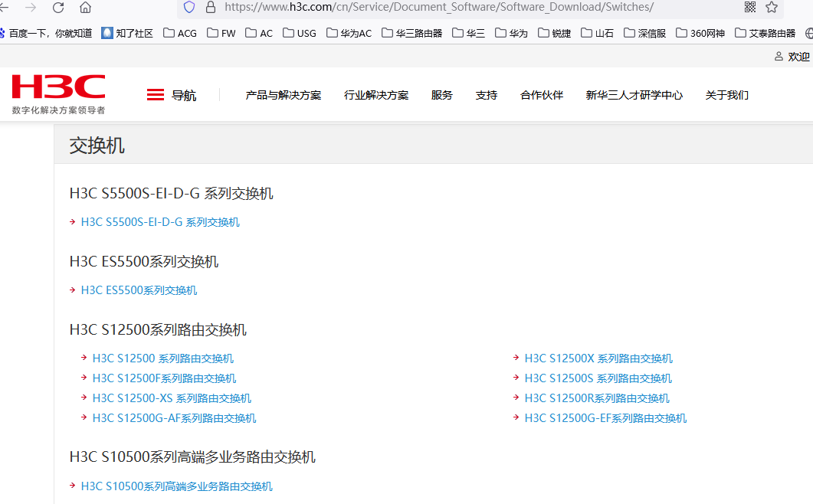Screen dimensions: 813x504
Task: Open the 百度一下,你就知道 bookmark
Action: click(46, 33)
